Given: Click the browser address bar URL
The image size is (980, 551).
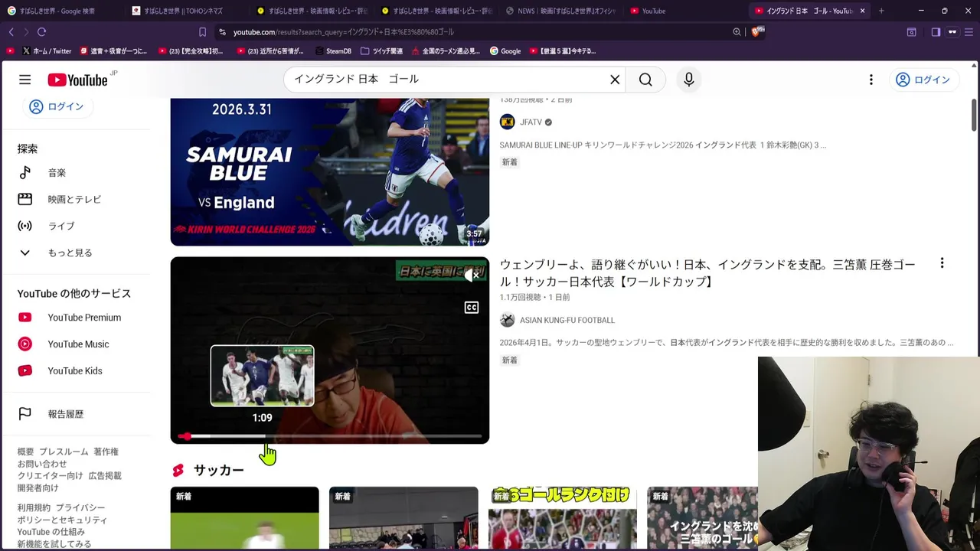Looking at the screenshot, I should tap(344, 32).
